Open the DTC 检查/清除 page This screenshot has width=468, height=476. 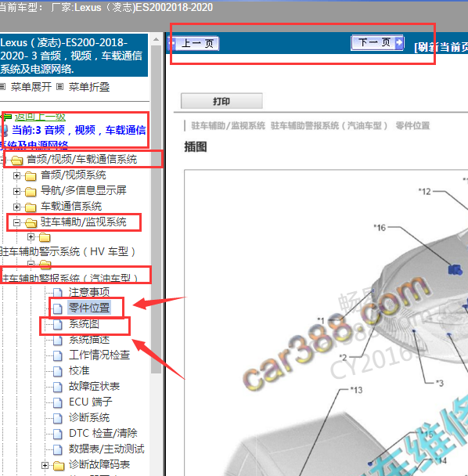(x=103, y=433)
